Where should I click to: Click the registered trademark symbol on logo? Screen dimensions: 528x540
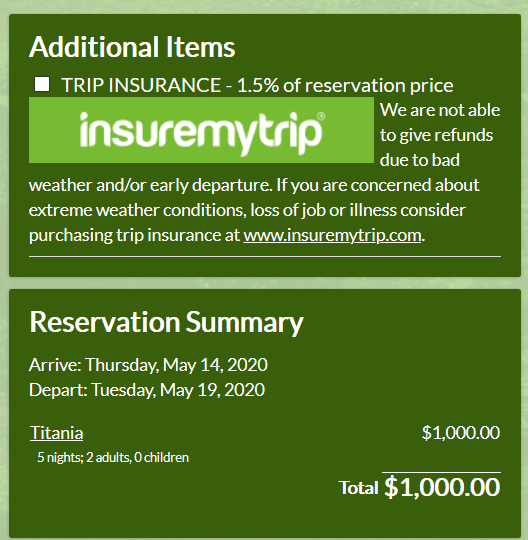(x=321, y=116)
